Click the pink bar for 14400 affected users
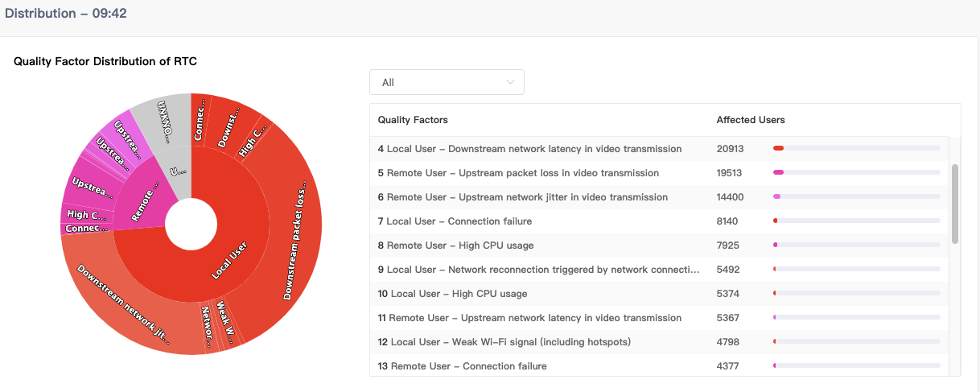The height and width of the screenshot is (392, 980). click(856, 197)
